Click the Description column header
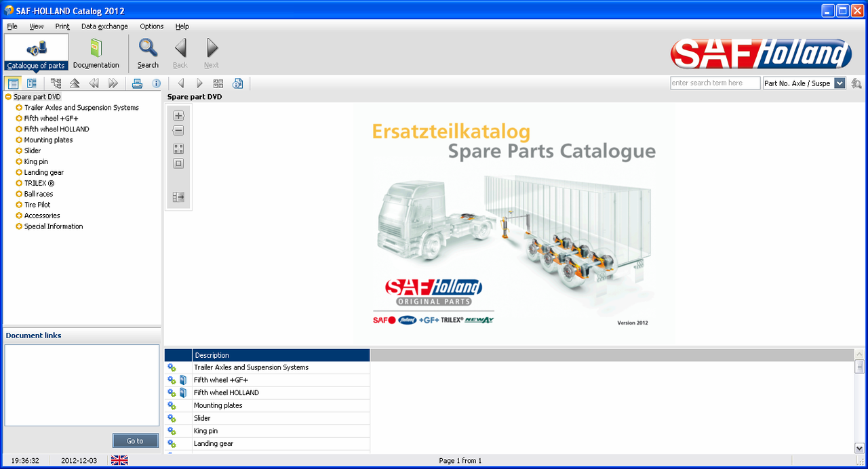Image resolution: width=868 pixels, height=469 pixels. pos(281,355)
